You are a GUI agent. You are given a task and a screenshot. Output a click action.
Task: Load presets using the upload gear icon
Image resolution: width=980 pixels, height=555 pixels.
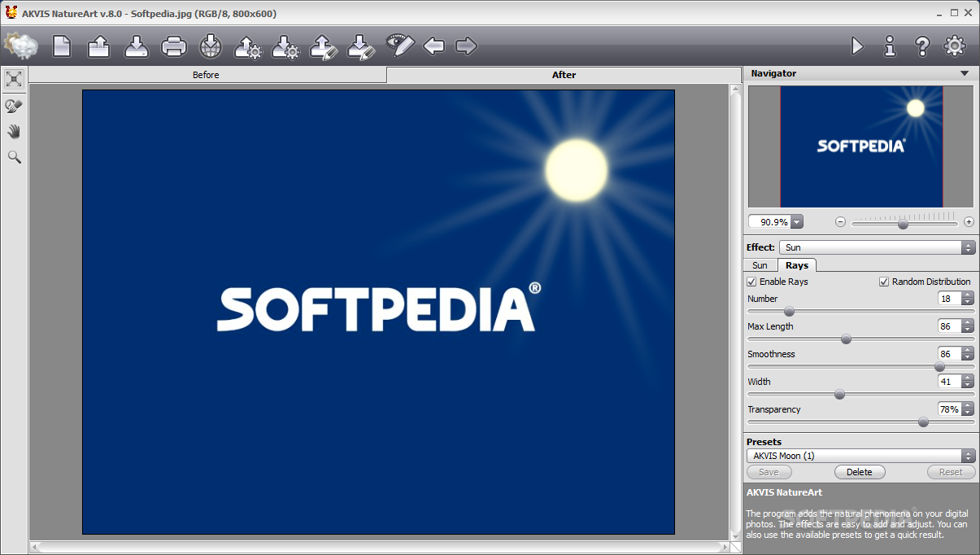(249, 46)
